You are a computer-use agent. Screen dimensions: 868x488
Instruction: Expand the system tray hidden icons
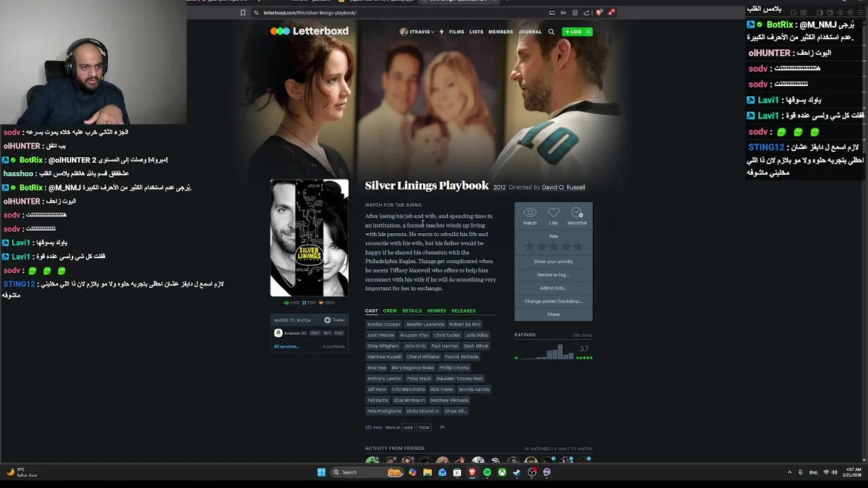(789, 472)
